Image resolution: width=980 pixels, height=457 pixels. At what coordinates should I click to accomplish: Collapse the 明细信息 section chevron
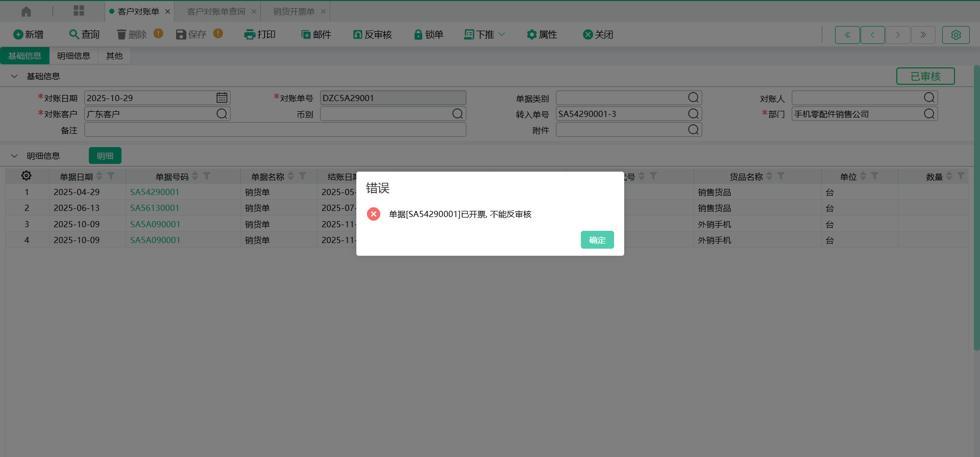[x=14, y=156]
